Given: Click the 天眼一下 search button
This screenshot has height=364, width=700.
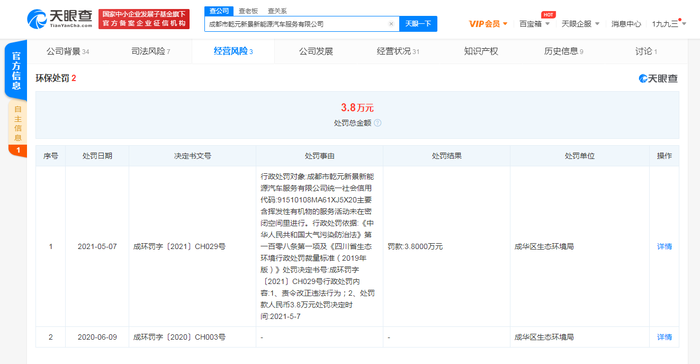Looking at the screenshot, I should (418, 24).
